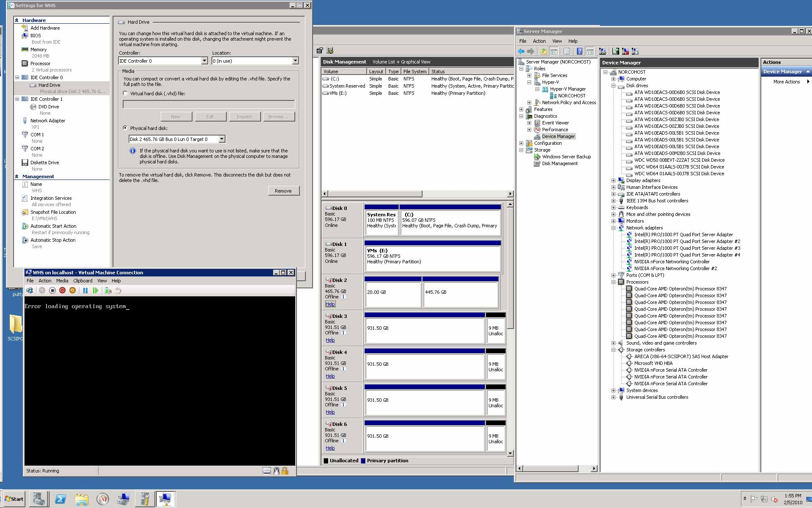Click the VM snapshot toolbar icon
The image size is (812, 508).
point(108,290)
